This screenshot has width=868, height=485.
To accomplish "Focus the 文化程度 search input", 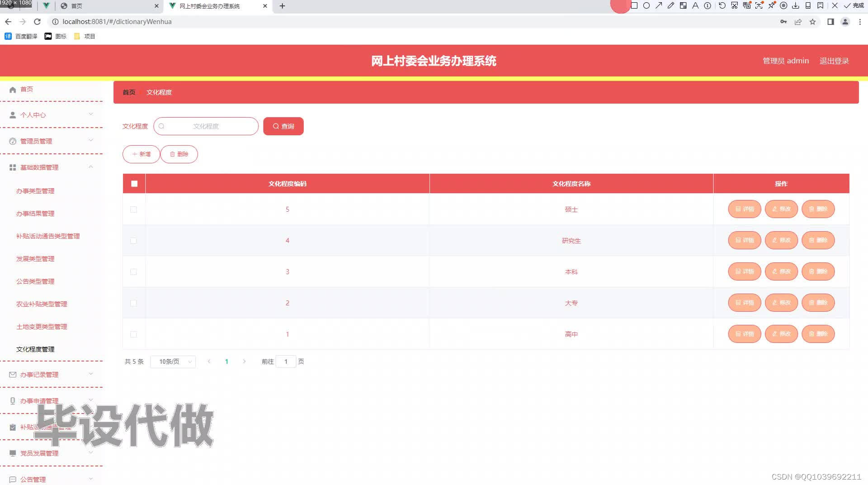I will [x=206, y=126].
